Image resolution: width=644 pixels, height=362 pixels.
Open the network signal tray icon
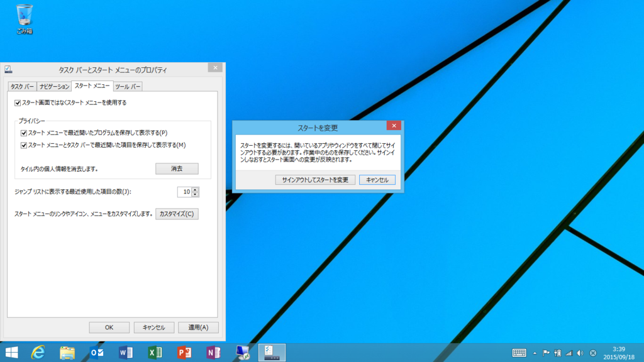569,353
